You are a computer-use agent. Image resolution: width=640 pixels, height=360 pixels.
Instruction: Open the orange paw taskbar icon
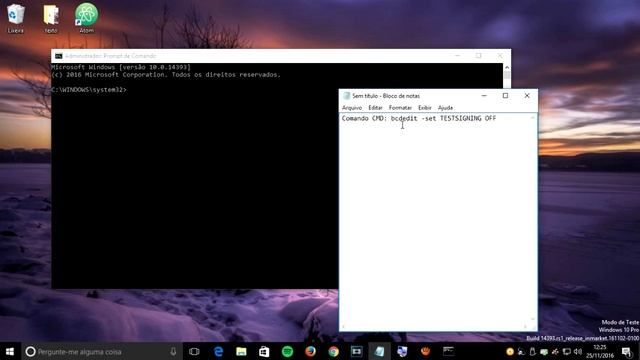(425, 351)
